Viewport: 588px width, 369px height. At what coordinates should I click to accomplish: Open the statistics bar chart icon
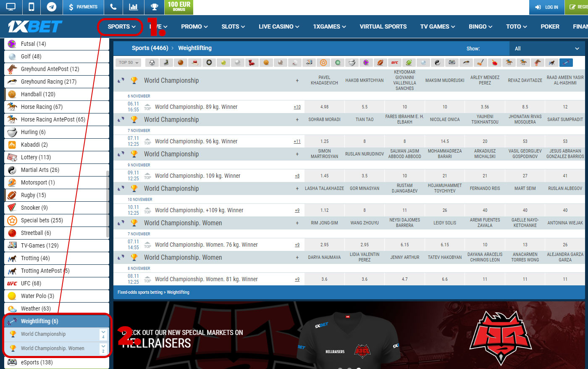[134, 7]
